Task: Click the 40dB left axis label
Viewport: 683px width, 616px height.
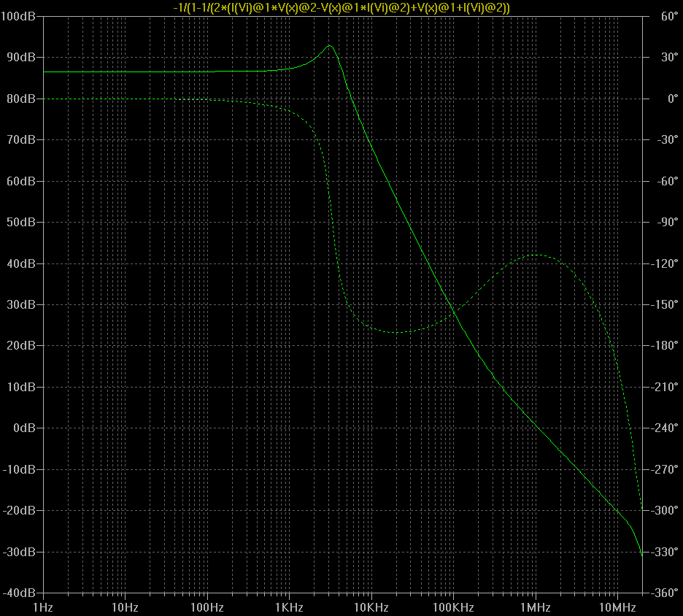Action: click(x=21, y=263)
